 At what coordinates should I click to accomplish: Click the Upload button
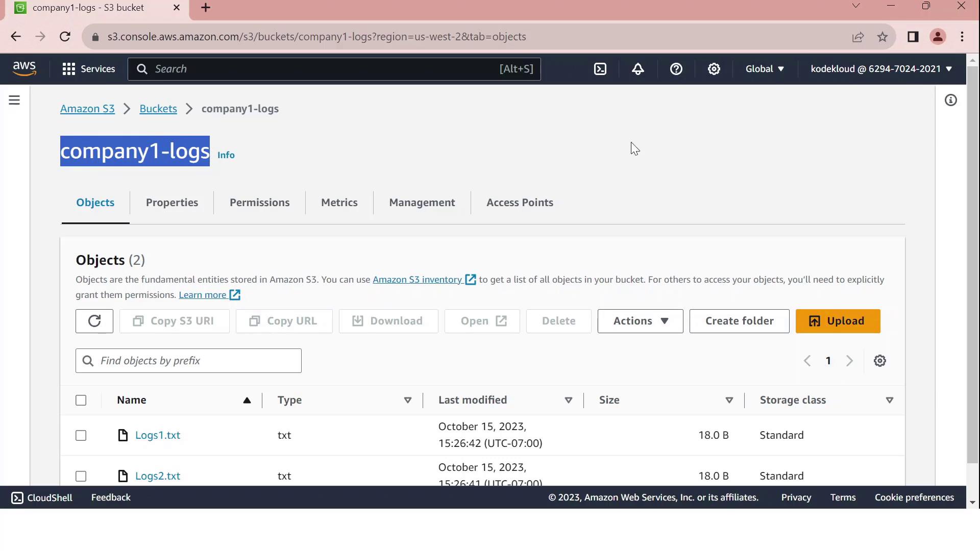coord(838,321)
